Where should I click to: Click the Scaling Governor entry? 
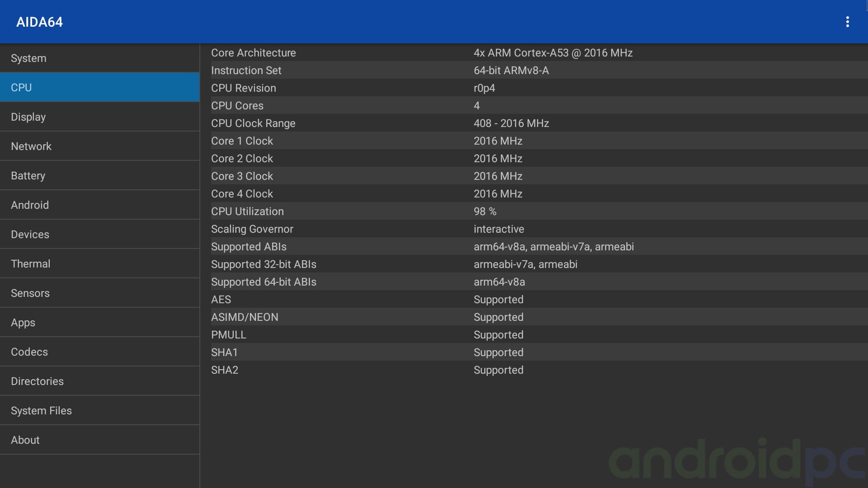tap(533, 229)
